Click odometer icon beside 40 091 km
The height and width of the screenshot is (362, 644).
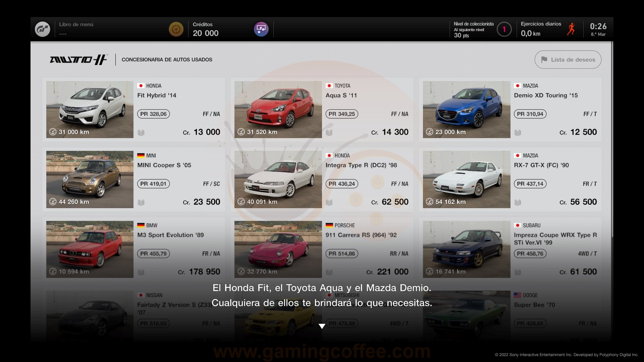tap(241, 201)
